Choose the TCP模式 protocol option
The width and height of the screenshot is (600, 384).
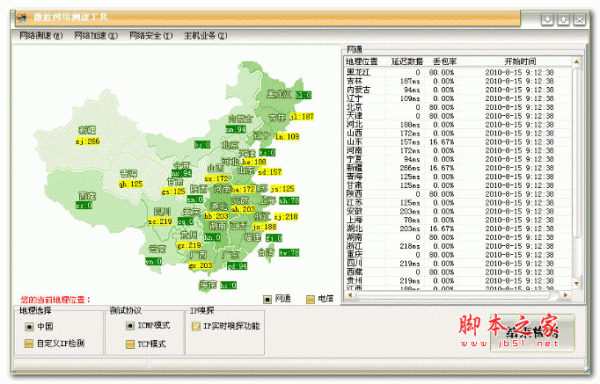coord(130,344)
